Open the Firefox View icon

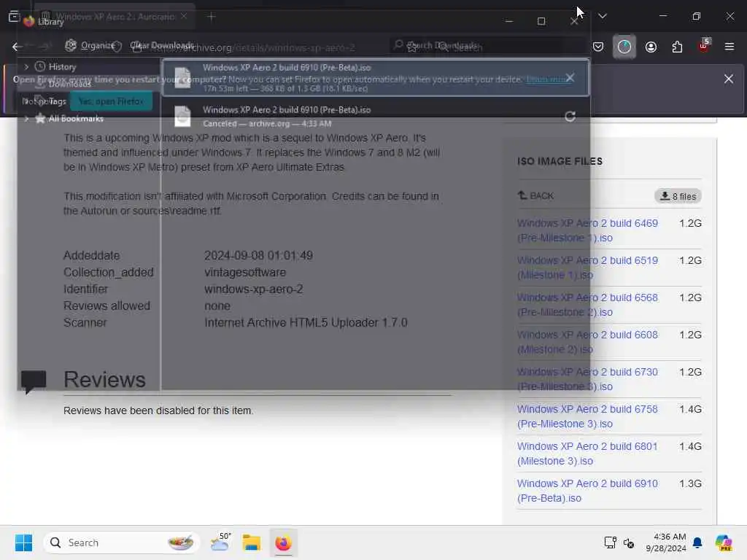pyautogui.click(x=15, y=17)
